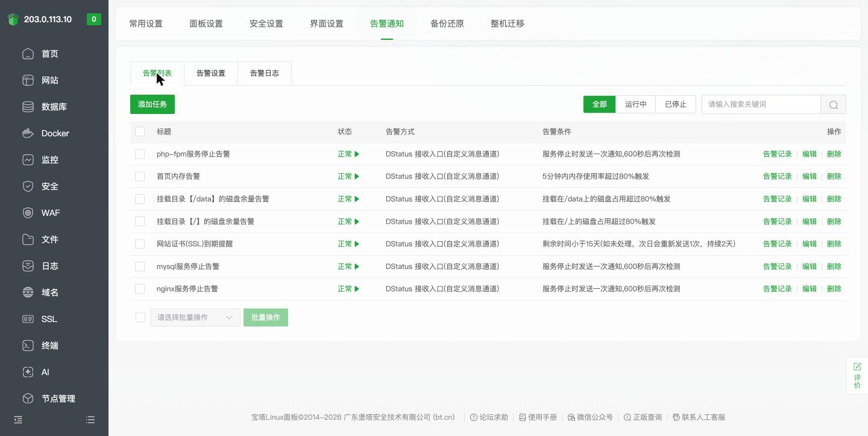868x436 pixels.
Task: Toggle 正常 status of 挂载目录【/data】 alert
Action: (348, 199)
